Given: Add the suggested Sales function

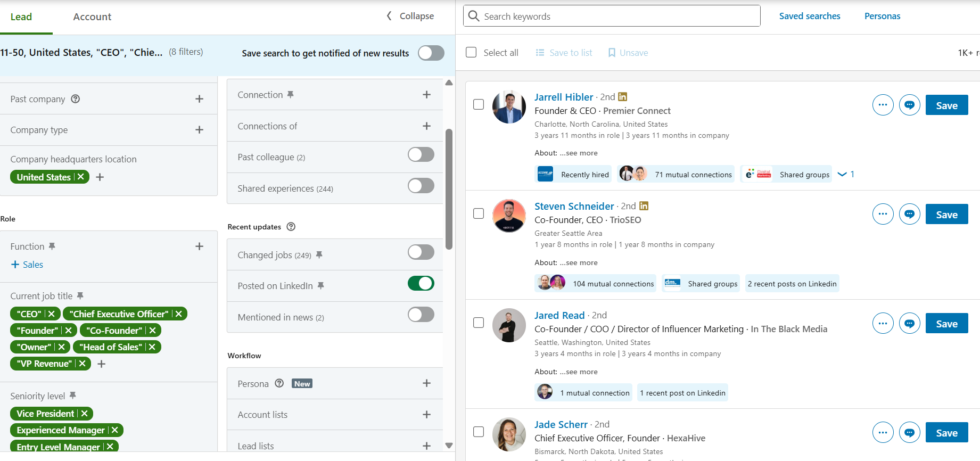Looking at the screenshot, I should 27,265.
